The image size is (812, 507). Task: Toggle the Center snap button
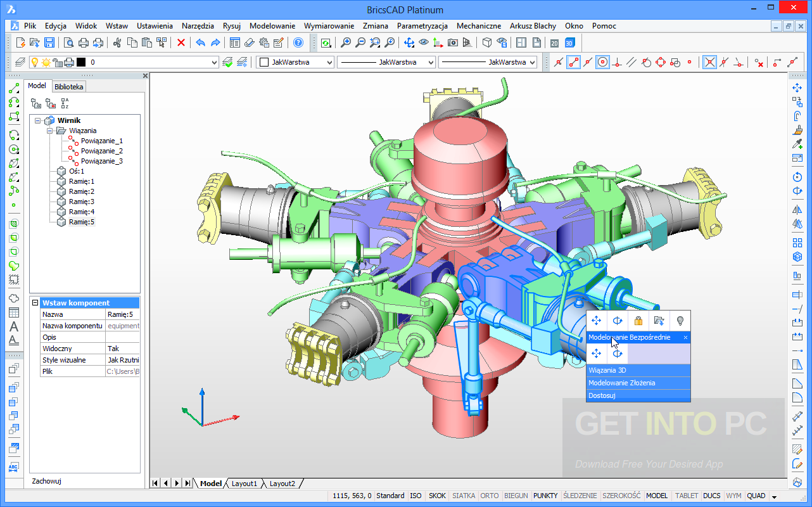click(x=603, y=62)
